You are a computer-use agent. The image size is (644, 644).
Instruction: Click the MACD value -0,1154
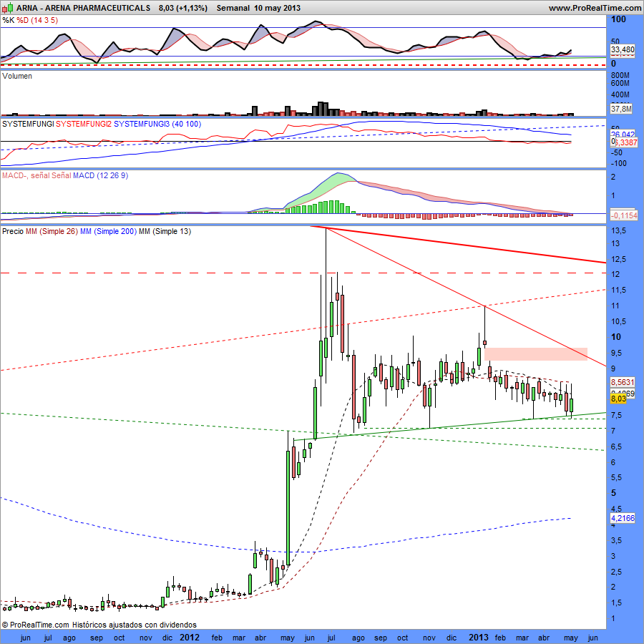(x=624, y=215)
